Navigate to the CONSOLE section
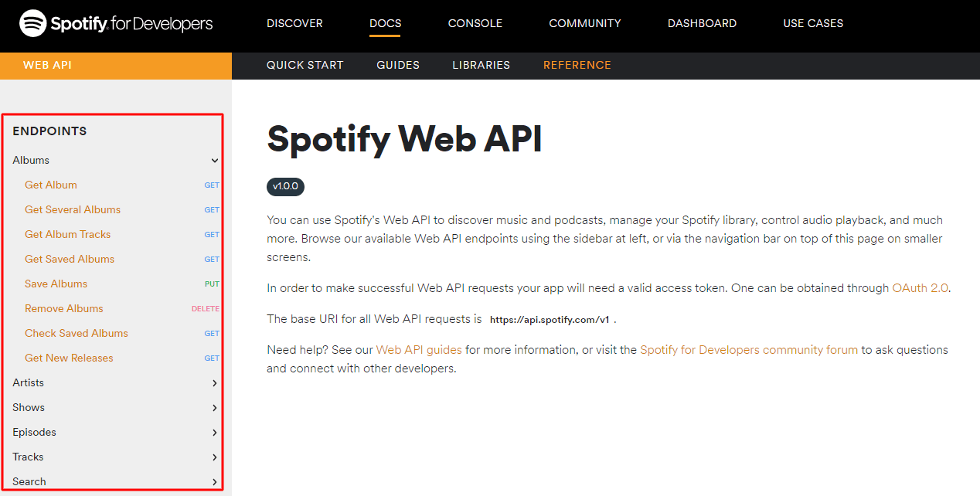The height and width of the screenshot is (496, 980). click(475, 23)
